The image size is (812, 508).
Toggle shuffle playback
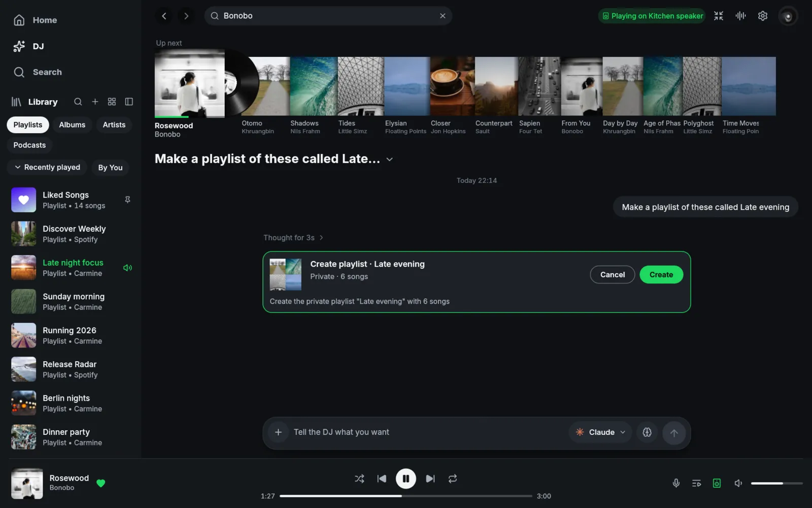tap(359, 479)
